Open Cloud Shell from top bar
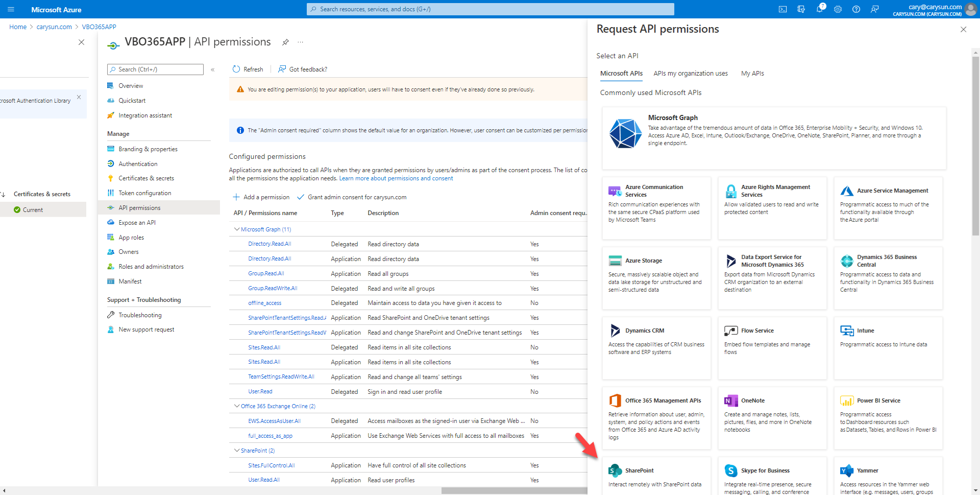Image resolution: width=980 pixels, height=495 pixels. [x=782, y=9]
